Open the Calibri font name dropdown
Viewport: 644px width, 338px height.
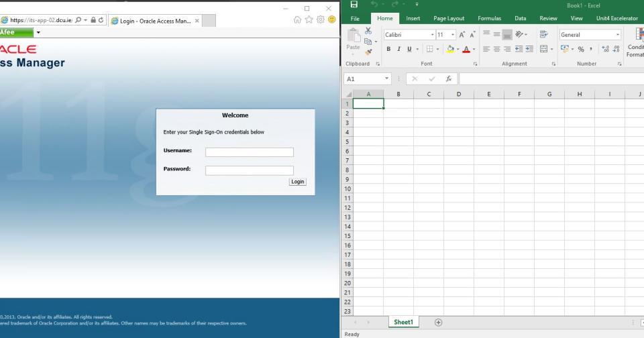coord(432,35)
